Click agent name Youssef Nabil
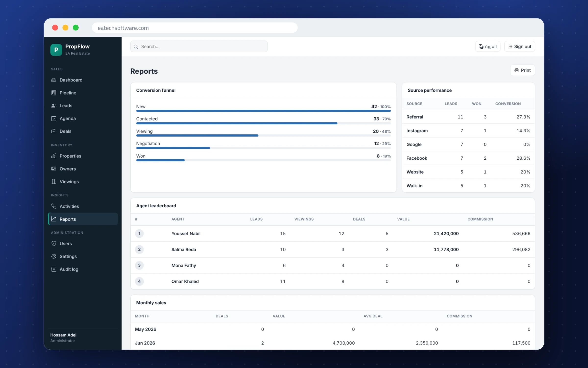 point(186,234)
